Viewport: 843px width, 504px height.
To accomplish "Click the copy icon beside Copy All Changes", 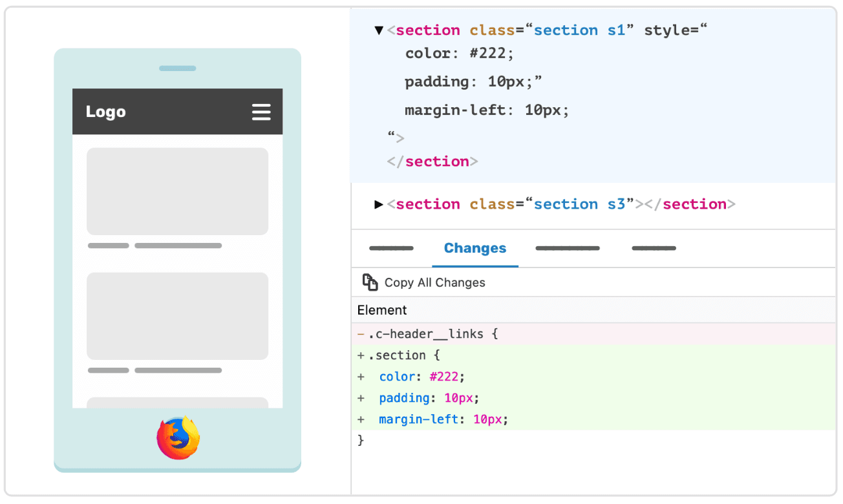I will click(x=370, y=282).
